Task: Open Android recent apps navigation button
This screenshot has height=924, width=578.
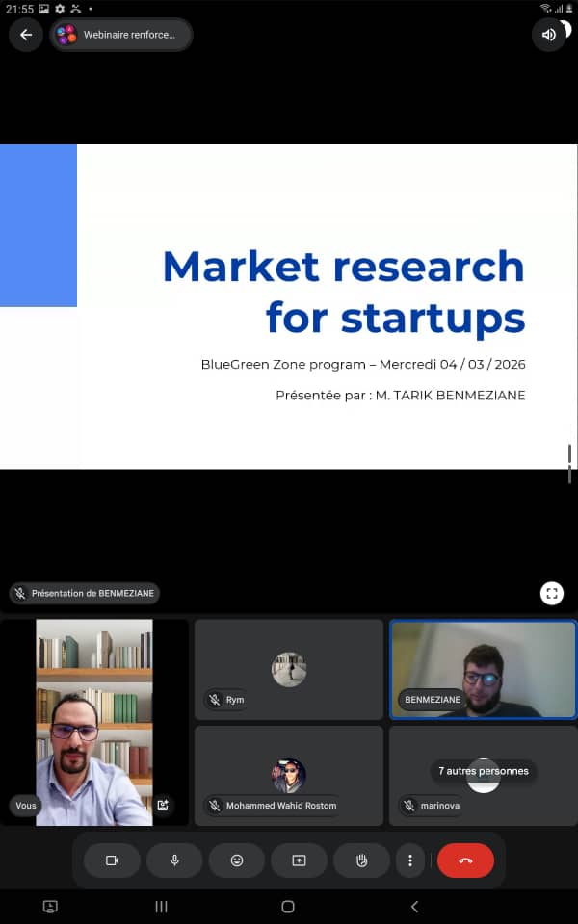Action: point(162,907)
